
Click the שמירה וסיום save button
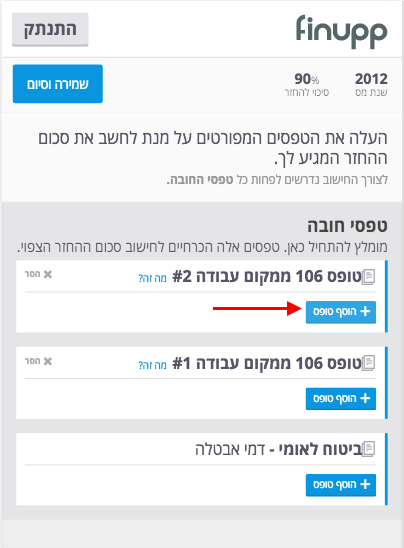[x=58, y=84]
